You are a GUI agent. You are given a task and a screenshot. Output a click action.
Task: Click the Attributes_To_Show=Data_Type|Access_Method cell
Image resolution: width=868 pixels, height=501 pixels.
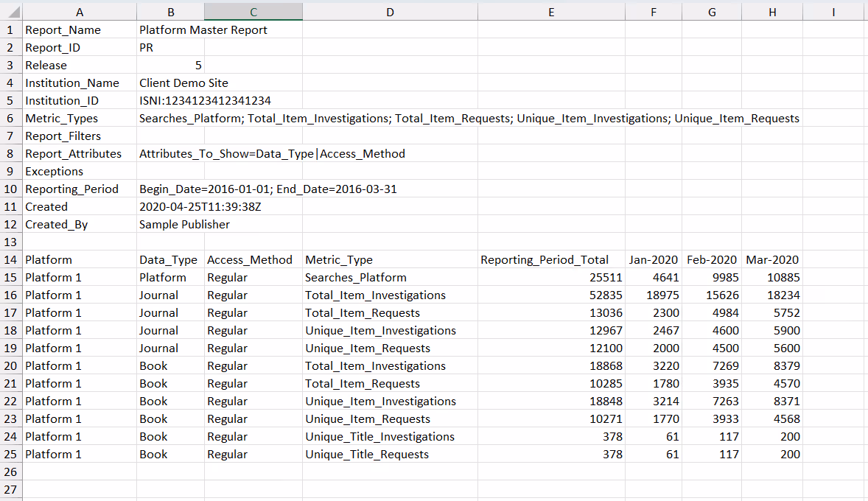tap(272, 154)
